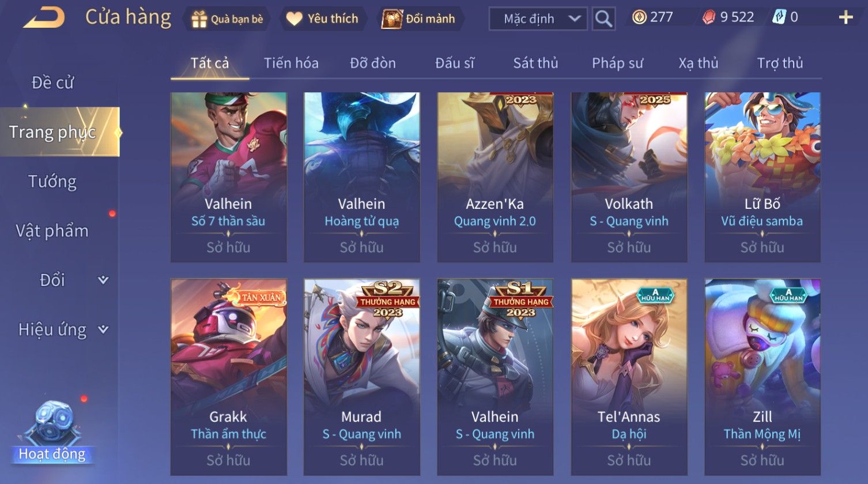Click the gold coin balance icon
The height and width of the screenshot is (484, 868).
[x=639, y=17]
